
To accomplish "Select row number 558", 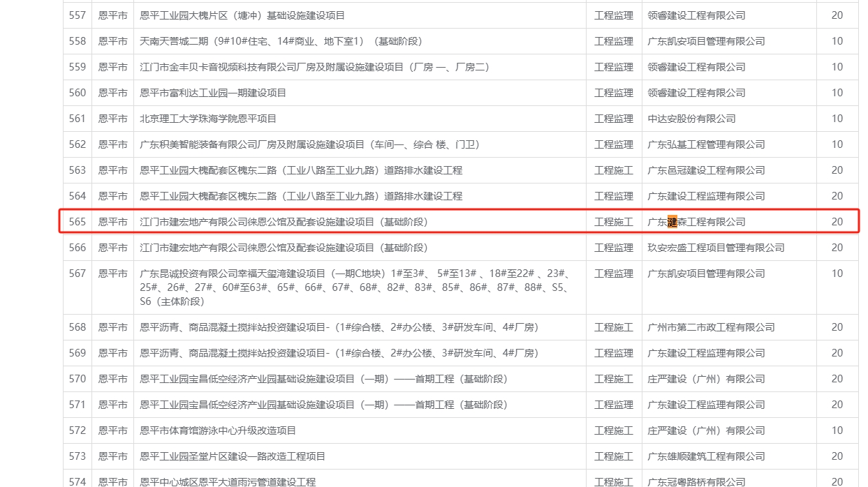I will (x=78, y=41).
